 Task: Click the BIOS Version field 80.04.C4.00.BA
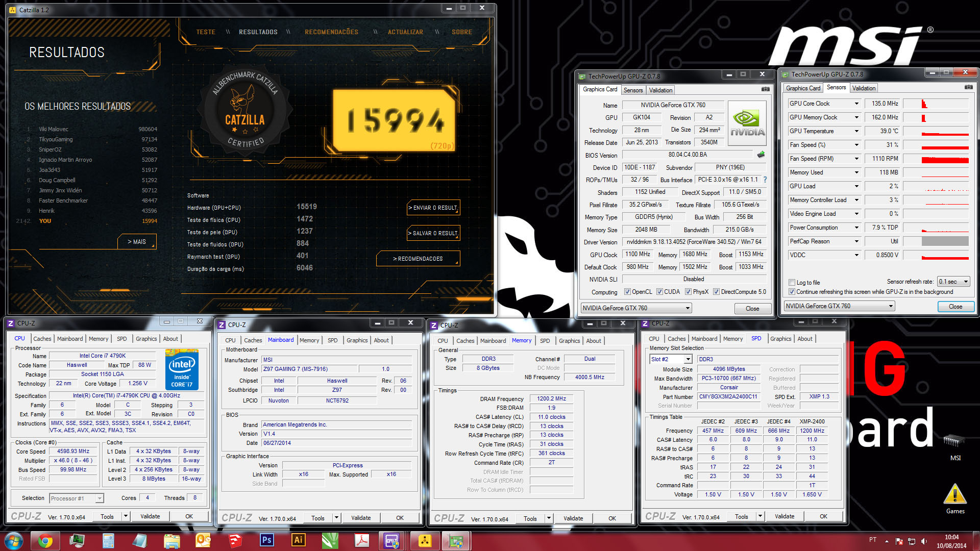688,155
